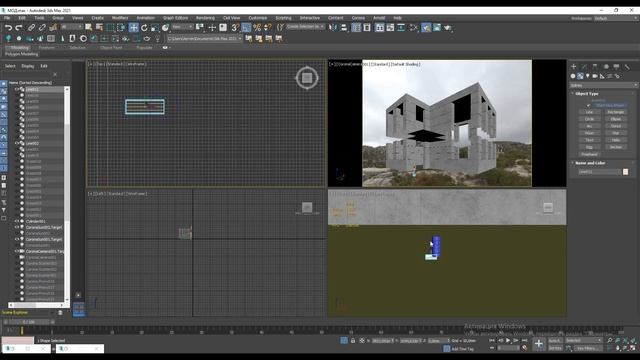Select the Select and Link chain icon
This screenshot has width=640, height=360.
point(31,27)
